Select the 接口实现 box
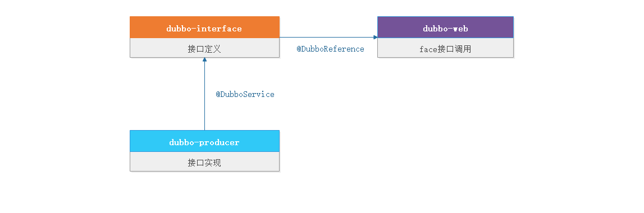 (204, 161)
